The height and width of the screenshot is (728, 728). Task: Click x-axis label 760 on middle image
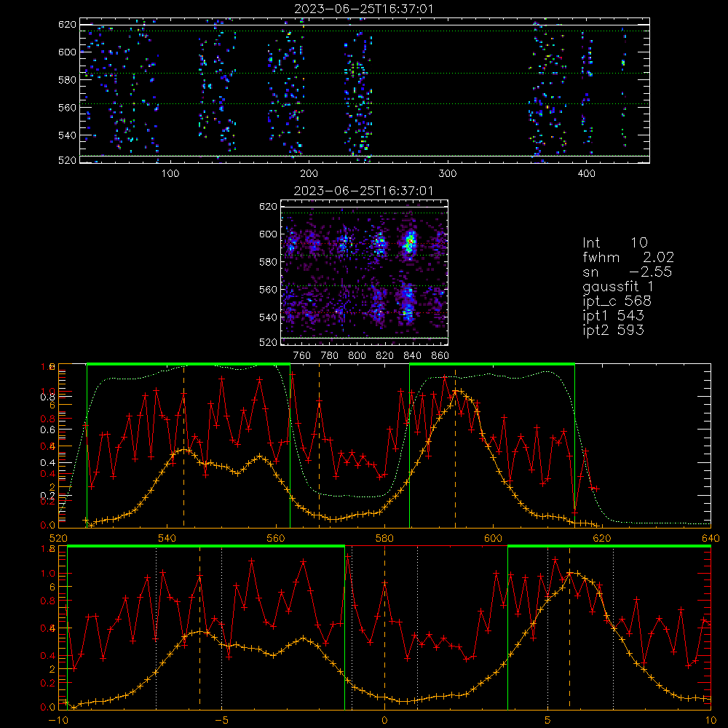coord(302,356)
